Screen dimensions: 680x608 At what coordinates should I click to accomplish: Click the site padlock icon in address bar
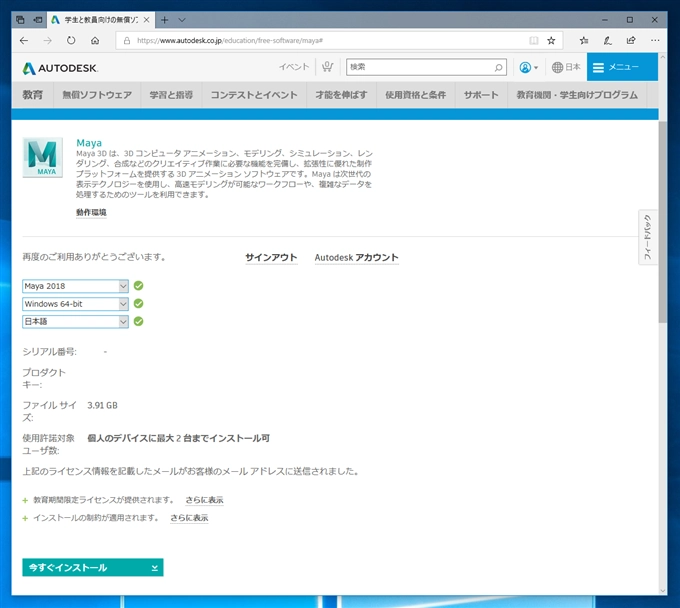tap(127, 41)
